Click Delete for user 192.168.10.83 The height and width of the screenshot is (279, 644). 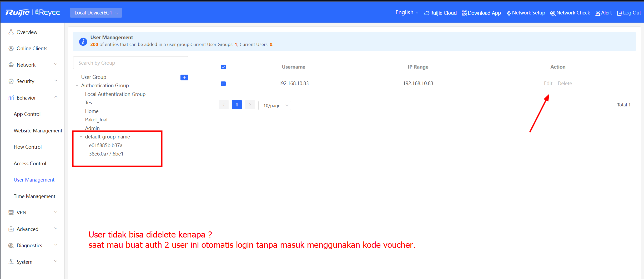coord(565,83)
